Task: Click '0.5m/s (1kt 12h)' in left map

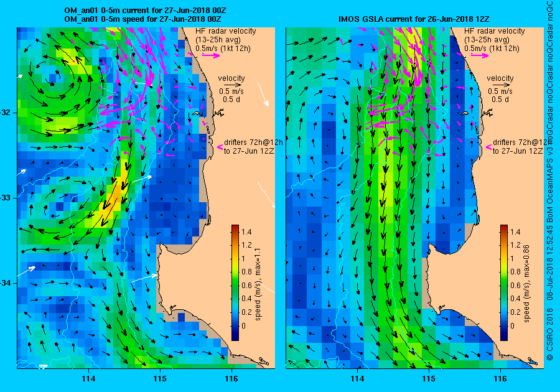Action: [x=223, y=49]
